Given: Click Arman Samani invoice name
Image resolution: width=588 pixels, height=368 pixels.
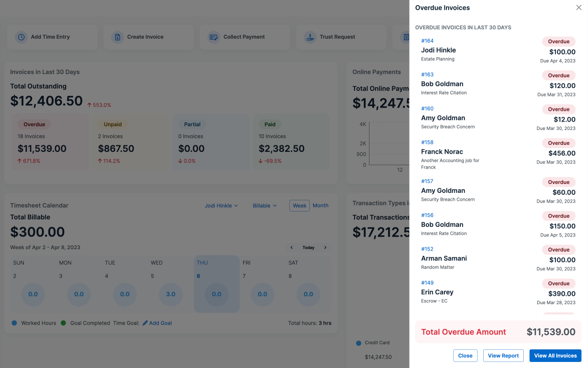Looking at the screenshot, I should point(444,259).
